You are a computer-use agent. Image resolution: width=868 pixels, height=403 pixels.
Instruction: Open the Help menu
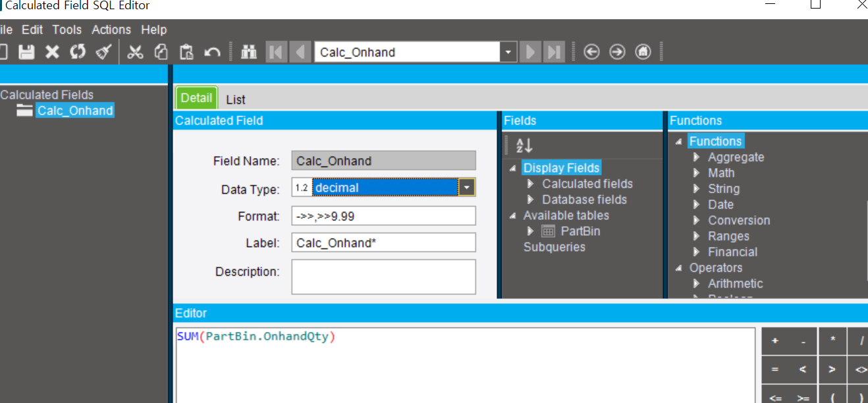(x=154, y=30)
